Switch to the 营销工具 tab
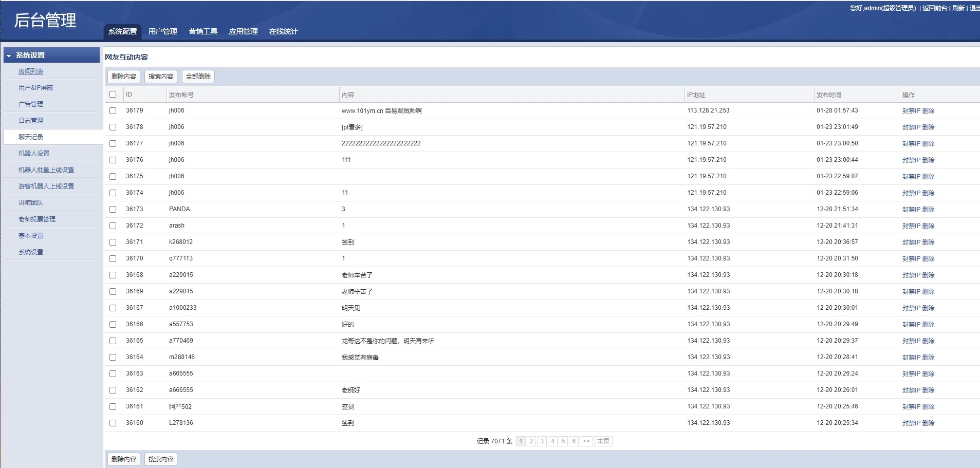The width and height of the screenshot is (980, 468). (x=203, y=31)
